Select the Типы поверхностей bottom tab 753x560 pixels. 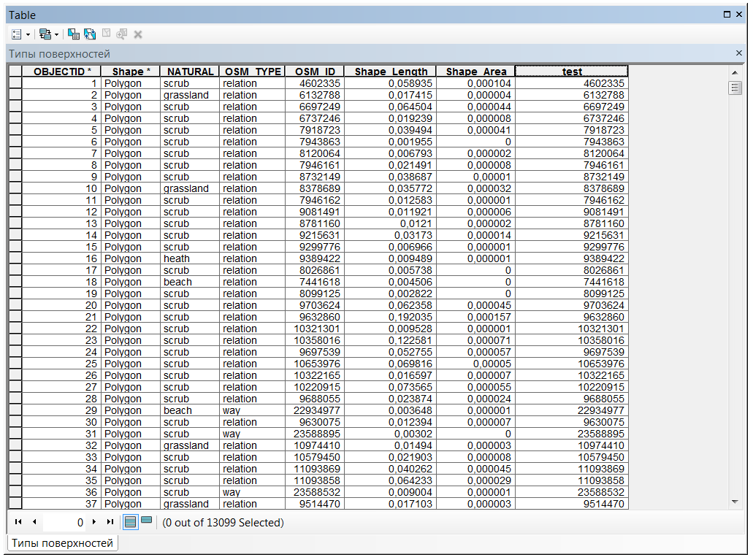[x=62, y=543]
